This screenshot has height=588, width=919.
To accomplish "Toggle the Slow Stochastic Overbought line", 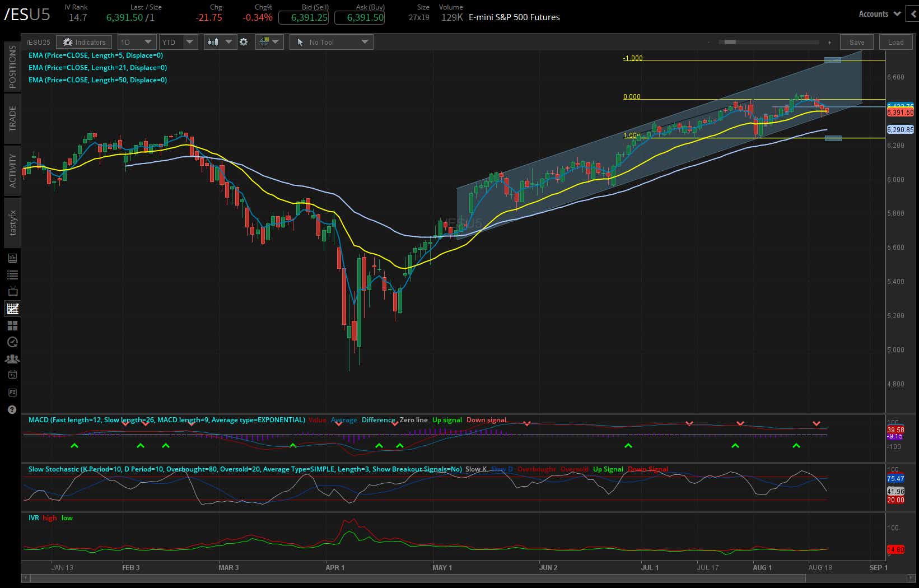I will [x=537, y=469].
